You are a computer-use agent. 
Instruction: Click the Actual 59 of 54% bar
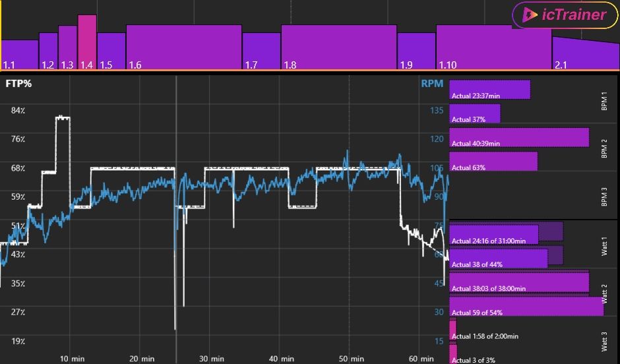[526, 306]
